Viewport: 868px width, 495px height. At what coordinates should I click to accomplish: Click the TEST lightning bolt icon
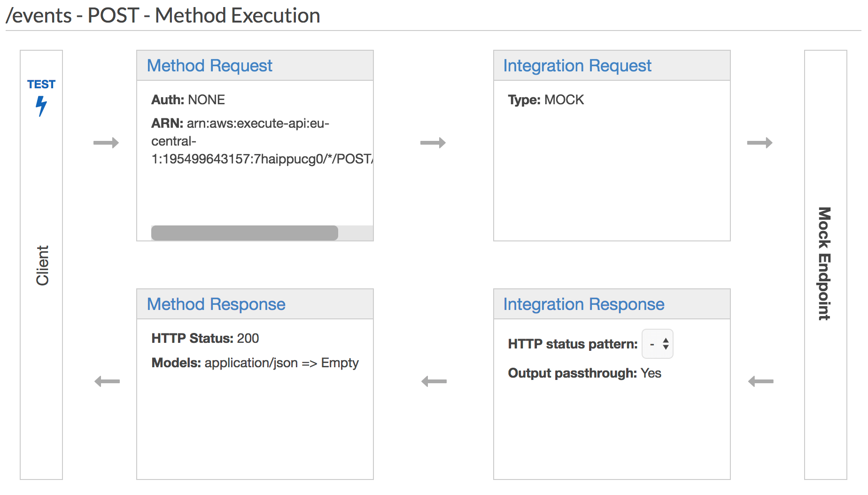tap(41, 106)
